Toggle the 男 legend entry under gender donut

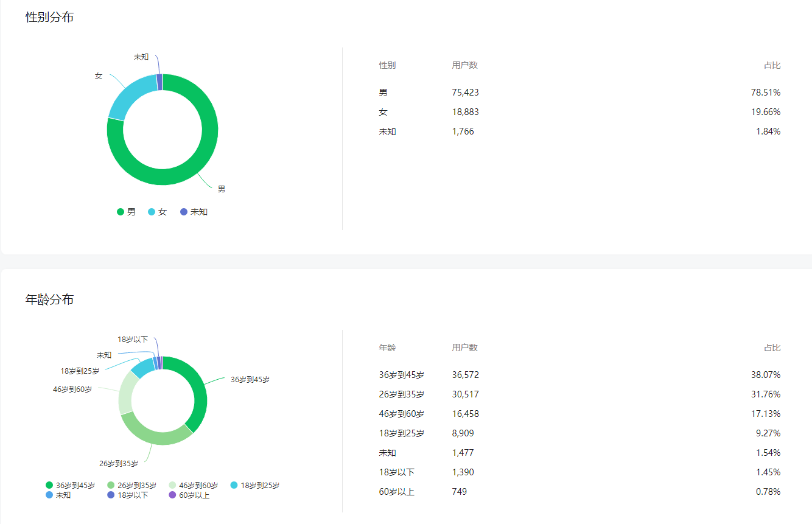pyautogui.click(x=127, y=212)
